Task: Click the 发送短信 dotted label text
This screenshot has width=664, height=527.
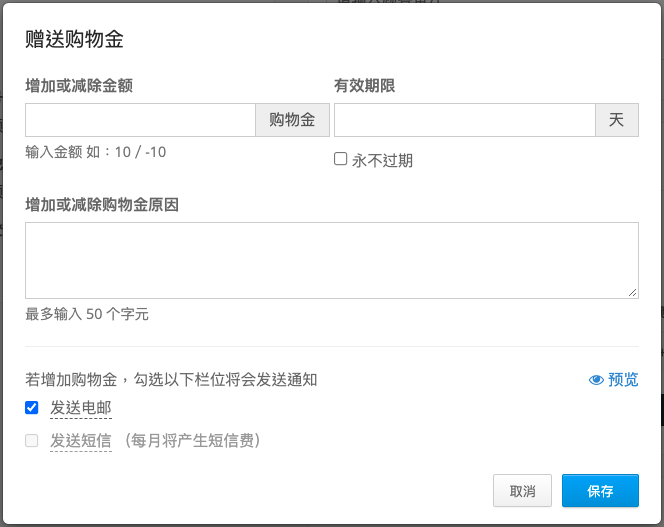Action: pos(81,441)
